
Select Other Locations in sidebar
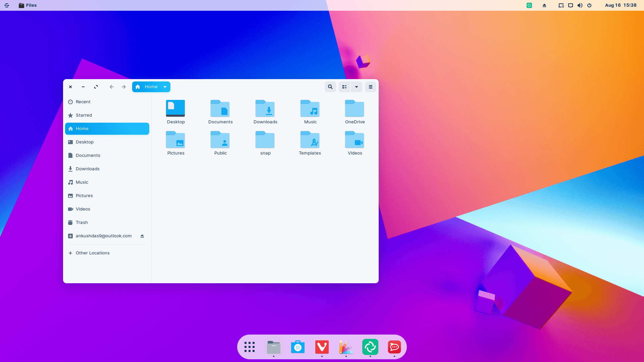[x=93, y=253]
